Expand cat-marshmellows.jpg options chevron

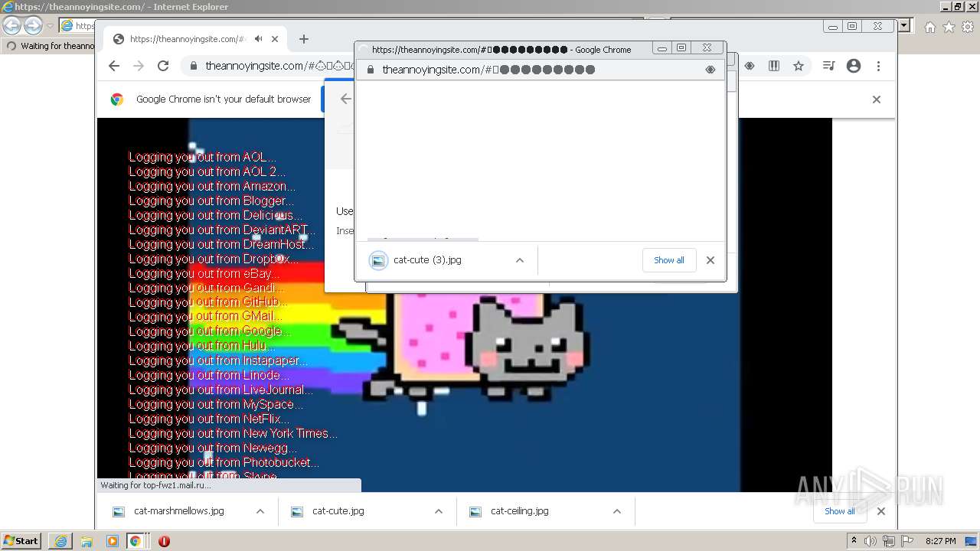[x=260, y=511]
